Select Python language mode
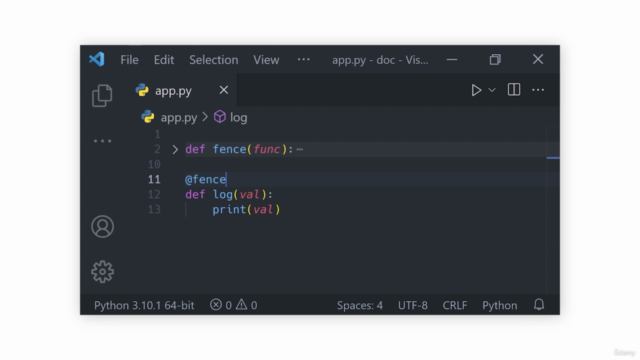 (x=500, y=305)
